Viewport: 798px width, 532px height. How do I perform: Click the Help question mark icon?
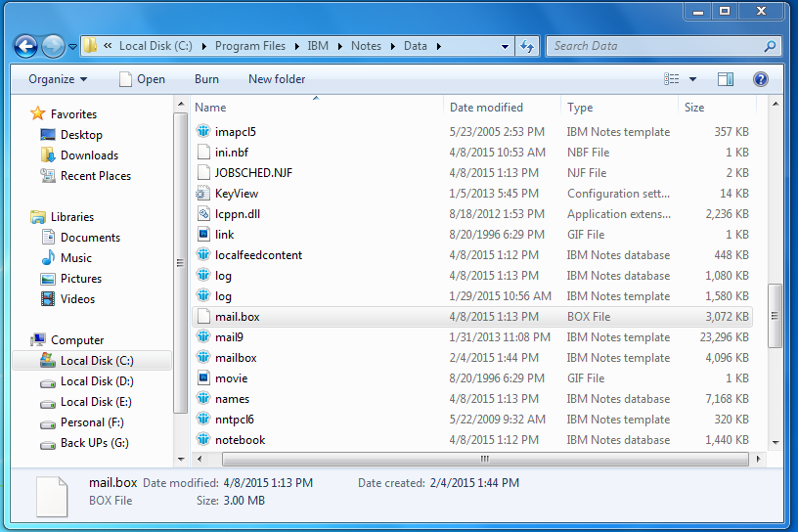coord(760,79)
